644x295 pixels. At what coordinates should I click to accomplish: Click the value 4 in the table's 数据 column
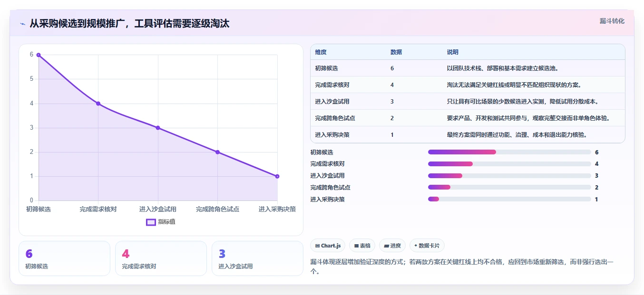pyautogui.click(x=392, y=85)
